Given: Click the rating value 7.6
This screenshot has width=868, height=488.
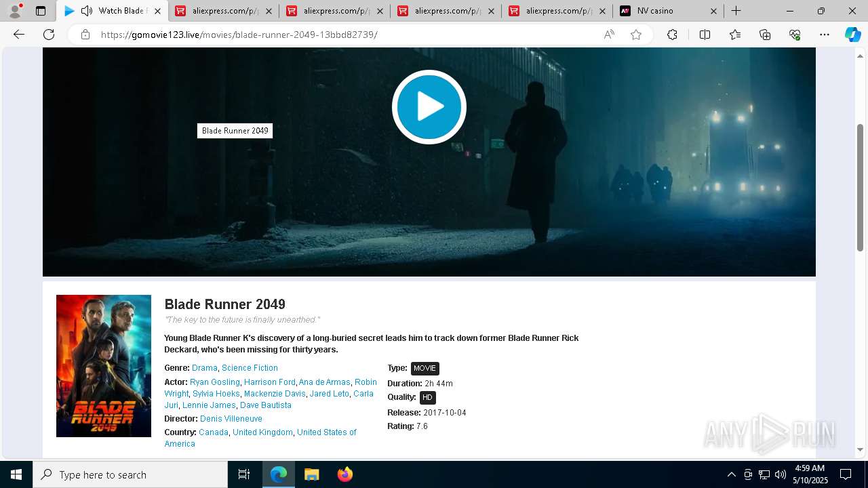Looking at the screenshot, I should 422,426.
